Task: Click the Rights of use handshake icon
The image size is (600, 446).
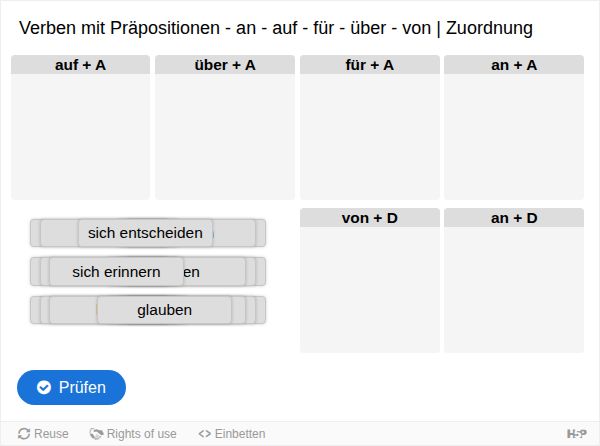Action: pyautogui.click(x=96, y=434)
